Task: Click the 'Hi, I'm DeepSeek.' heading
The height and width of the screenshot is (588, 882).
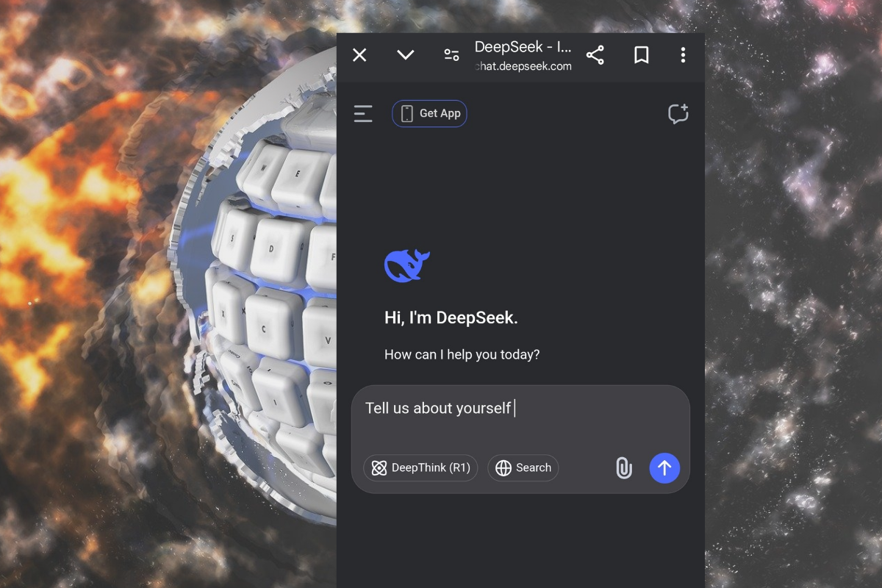Action: tap(451, 318)
